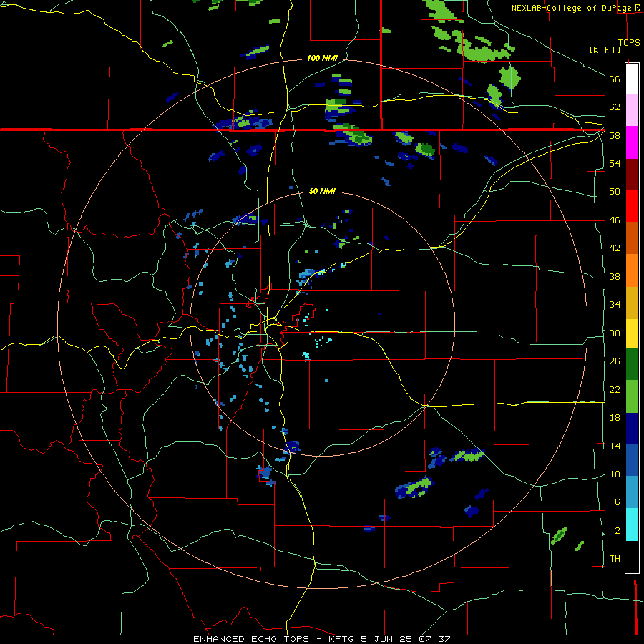Click the 10 legend value
The width and height of the screenshot is (644, 644).
click(615, 474)
